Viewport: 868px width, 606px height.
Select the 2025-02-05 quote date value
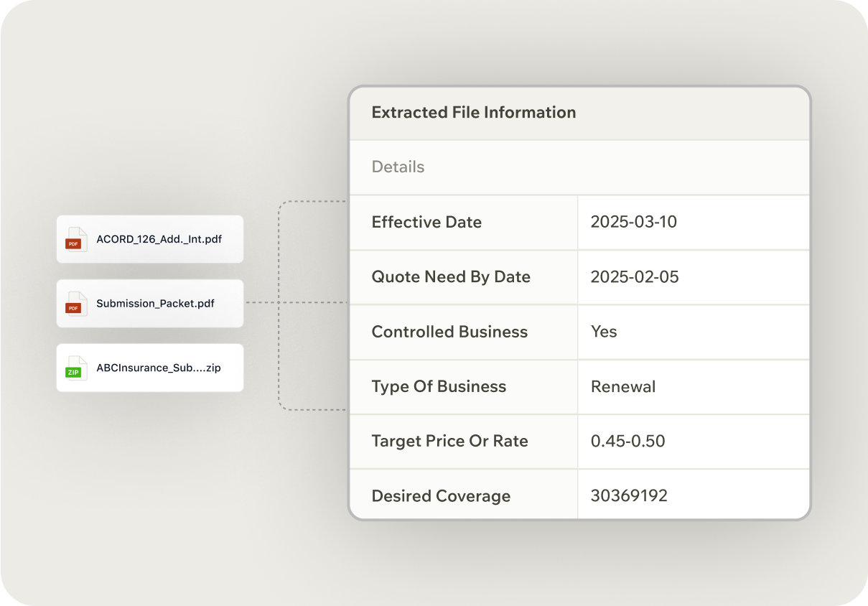tap(634, 277)
